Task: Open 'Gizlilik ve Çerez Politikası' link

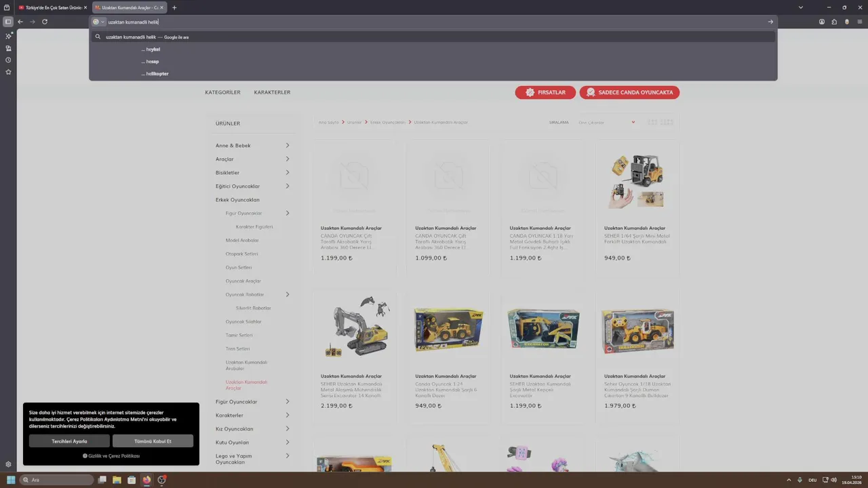Action: [111, 456]
